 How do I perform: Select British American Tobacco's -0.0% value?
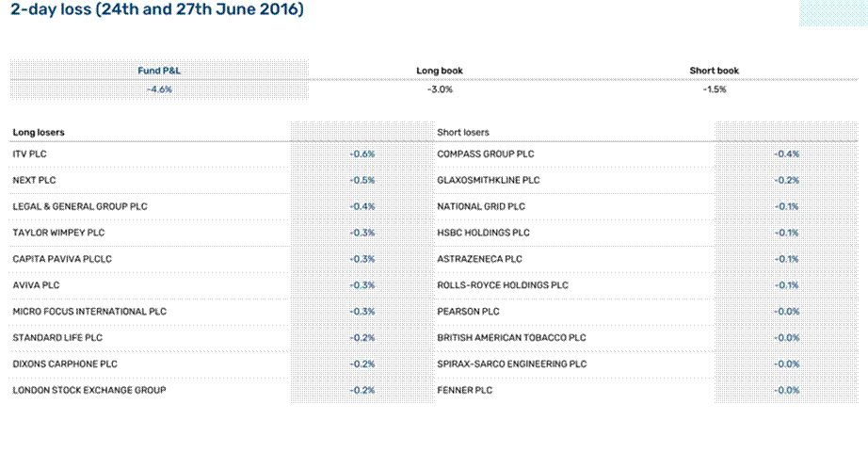tap(787, 337)
